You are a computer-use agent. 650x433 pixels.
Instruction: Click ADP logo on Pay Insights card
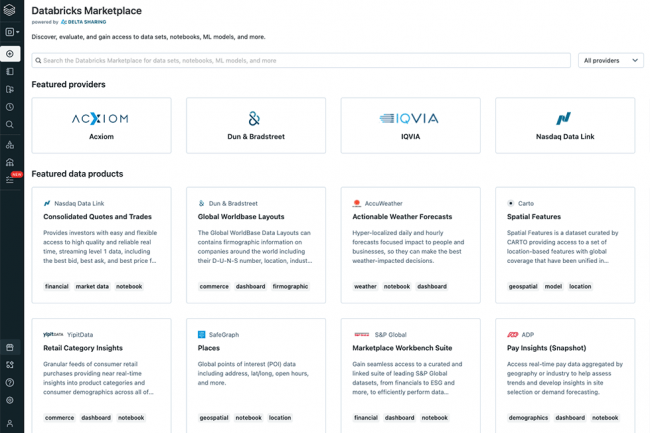(x=512, y=334)
